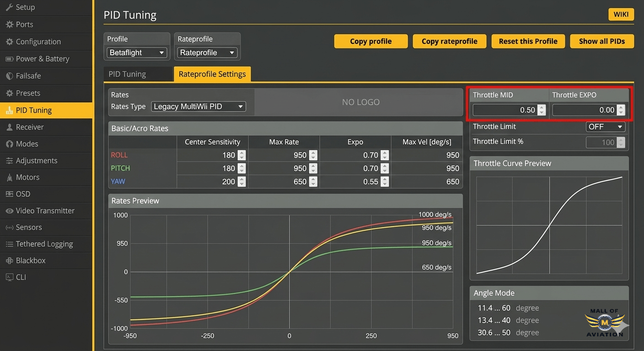Select the Rateprofile Settings tab
Viewport: 644px width, 351px height.
click(x=212, y=74)
